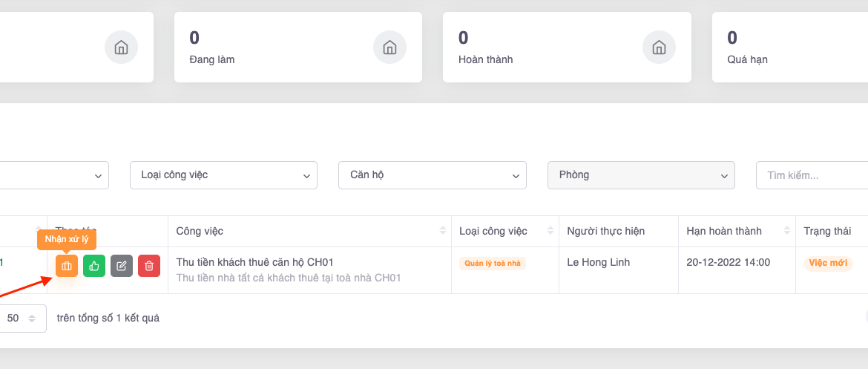Click the gray edit pencil button
868x369 pixels.
click(122, 266)
